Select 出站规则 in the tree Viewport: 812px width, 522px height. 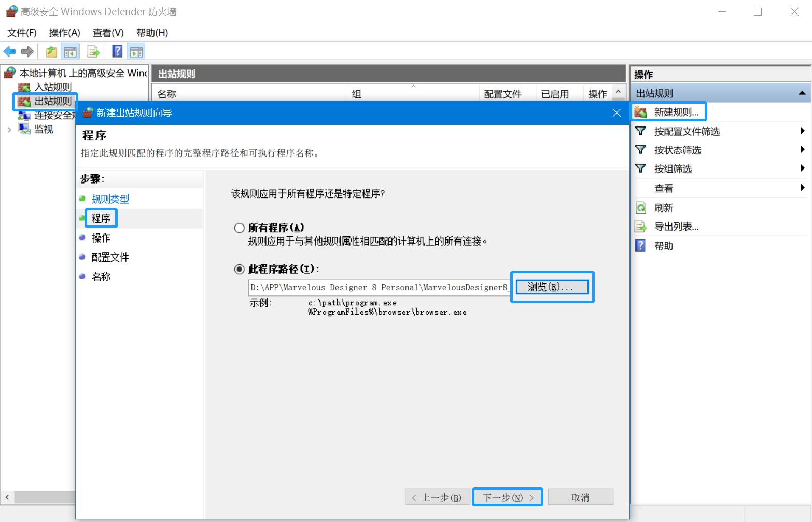tap(53, 101)
